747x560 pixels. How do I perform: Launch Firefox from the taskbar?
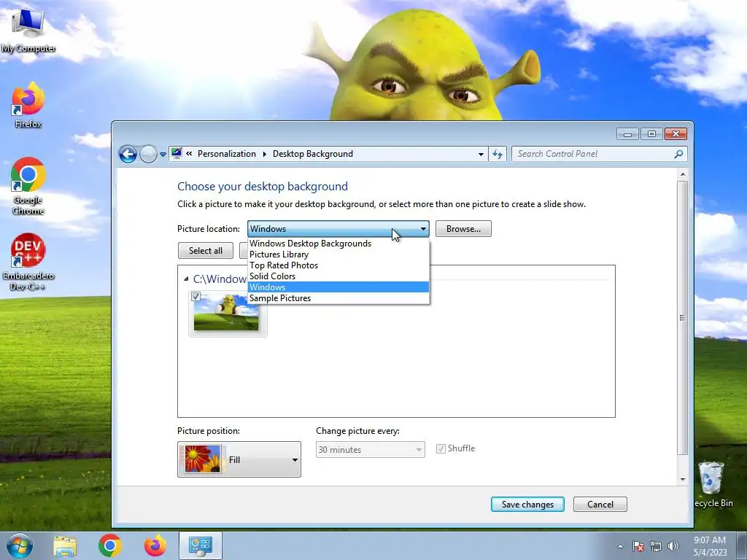pyautogui.click(x=155, y=545)
